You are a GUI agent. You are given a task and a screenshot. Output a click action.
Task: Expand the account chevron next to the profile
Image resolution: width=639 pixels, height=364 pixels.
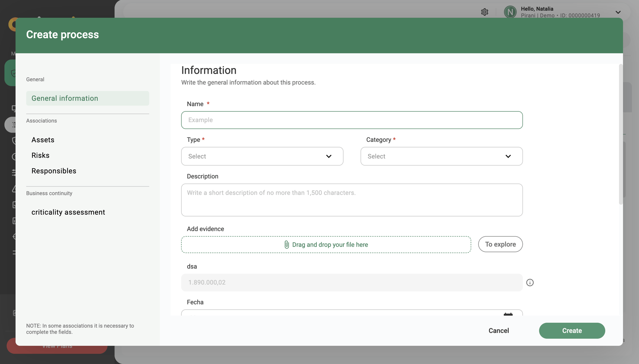click(x=618, y=12)
